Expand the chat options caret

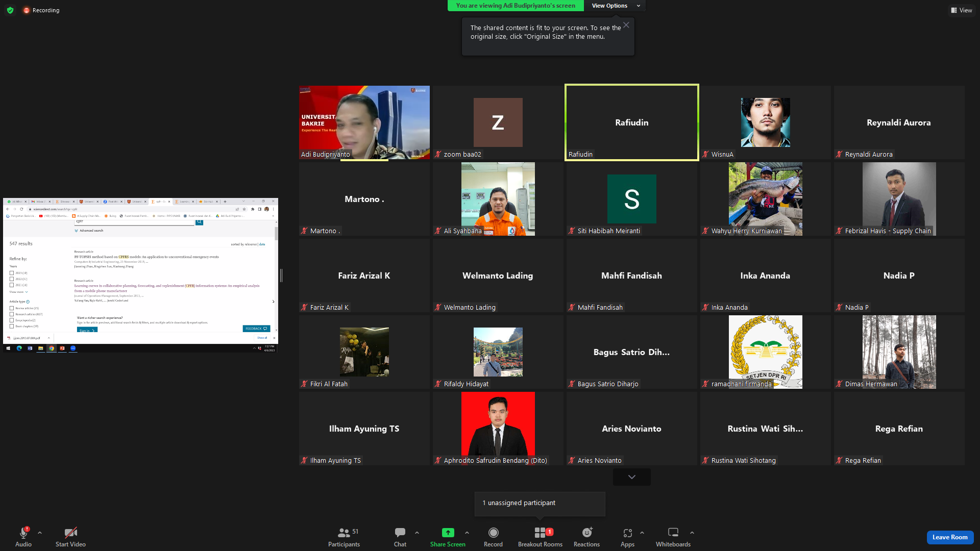(x=417, y=533)
